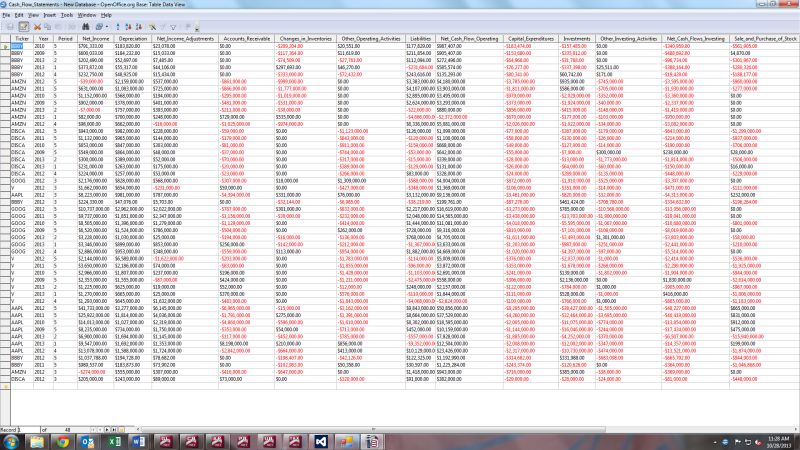Viewport: 800px width, 450px height.
Task: Open the Standard Filter funnel icon
Action: (x=173, y=27)
